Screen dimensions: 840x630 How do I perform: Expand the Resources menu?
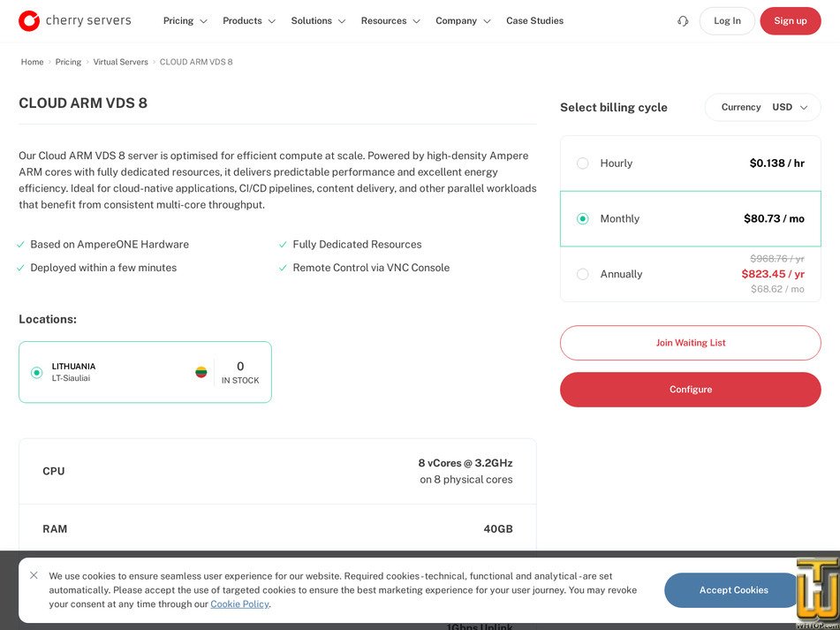[390, 20]
